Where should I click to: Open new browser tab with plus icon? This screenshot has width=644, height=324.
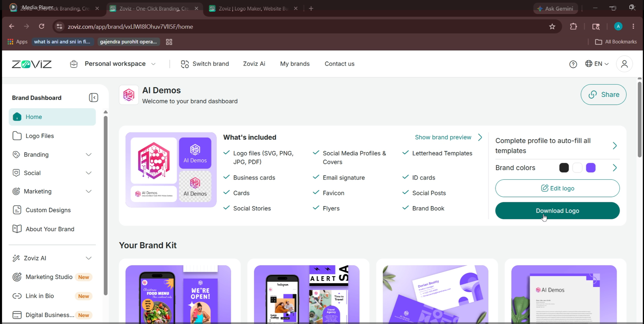pyautogui.click(x=311, y=8)
